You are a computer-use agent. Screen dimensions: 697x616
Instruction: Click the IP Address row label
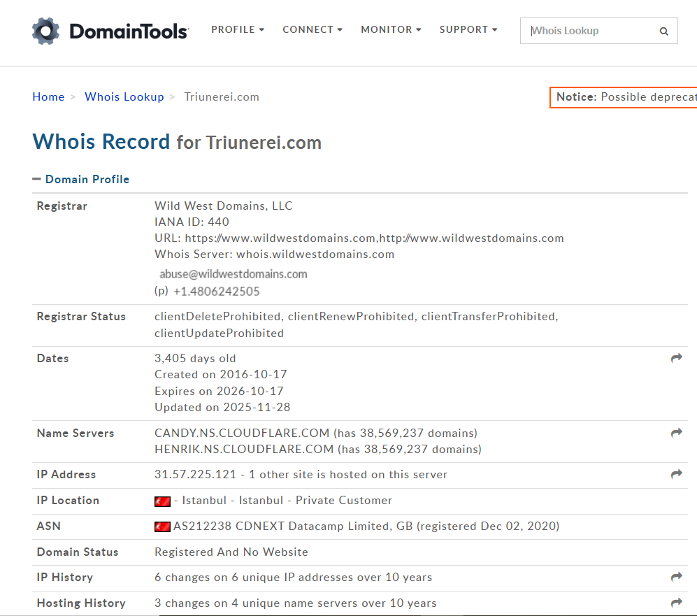pyautogui.click(x=66, y=474)
